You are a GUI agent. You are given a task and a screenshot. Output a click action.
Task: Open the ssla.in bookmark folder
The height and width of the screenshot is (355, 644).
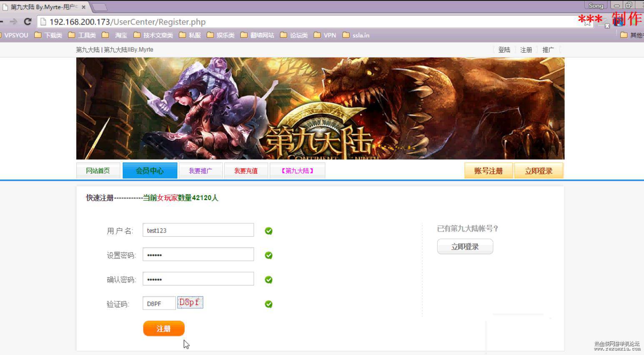point(356,35)
